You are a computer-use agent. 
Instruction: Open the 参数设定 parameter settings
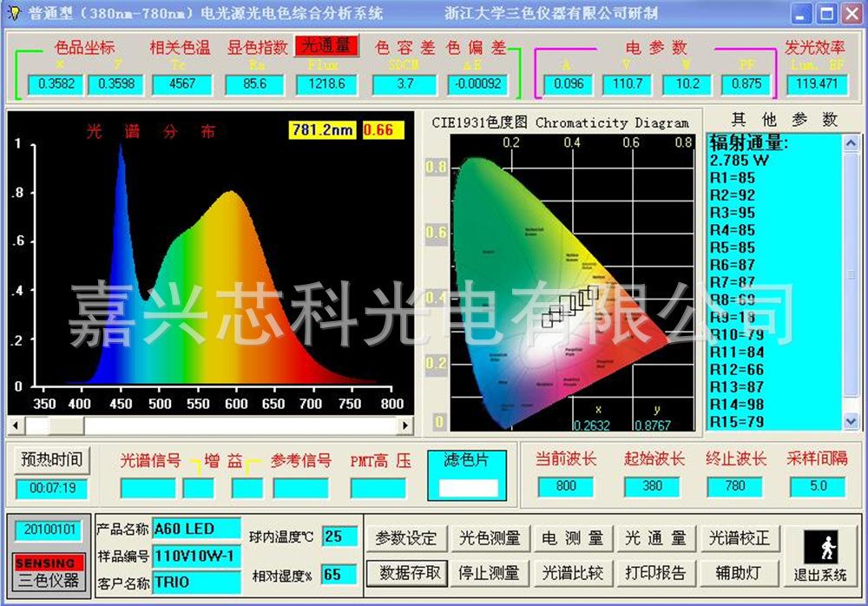click(x=405, y=538)
